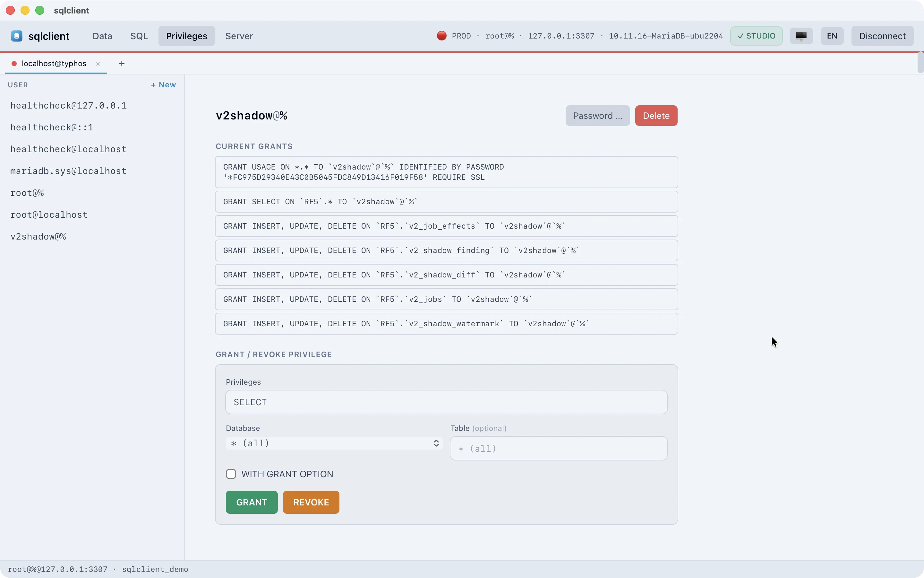Image resolution: width=924 pixels, height=578 pixels.
Task: Create a new user with + New
Action: pos(163,85)
